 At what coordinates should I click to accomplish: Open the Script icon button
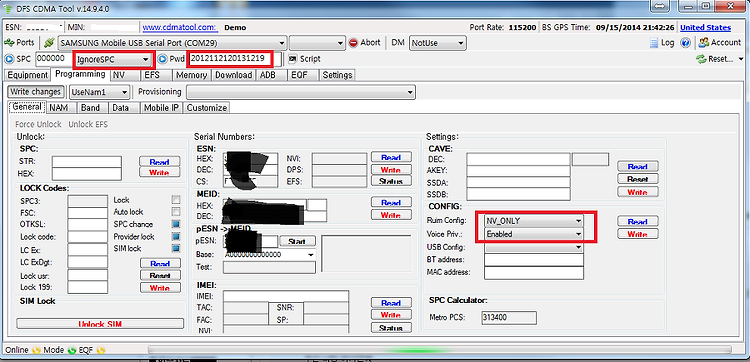click(293, 59)
